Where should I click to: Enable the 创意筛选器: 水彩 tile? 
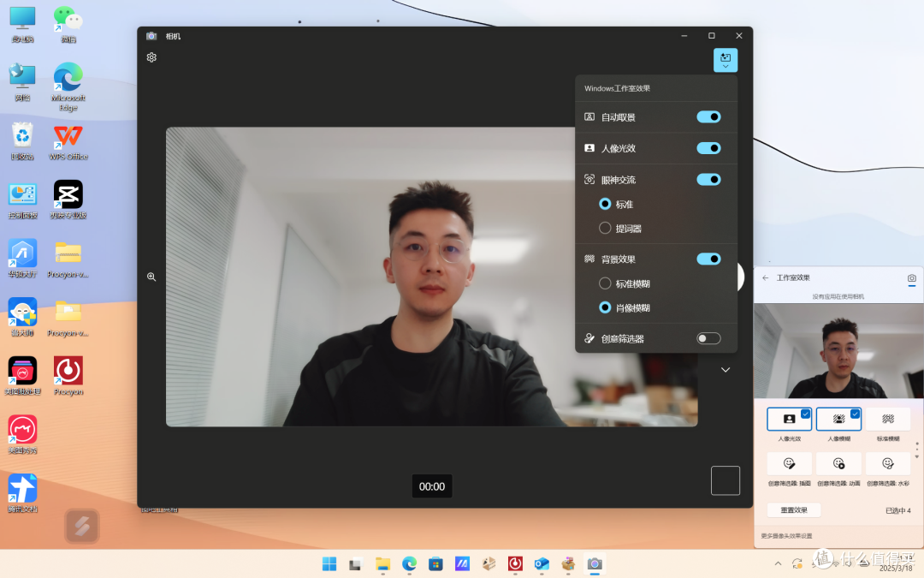[x=888, y=464]
